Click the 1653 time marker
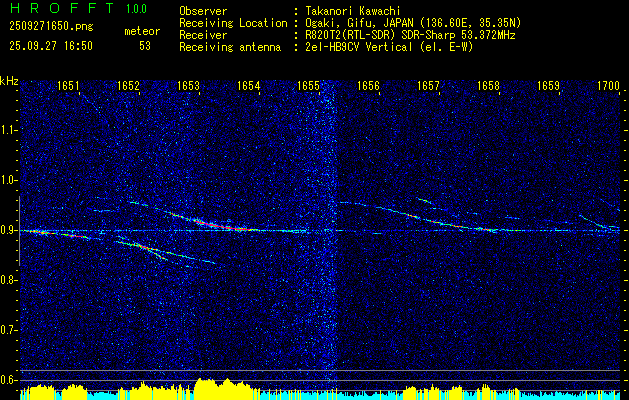The height and width of the screenshot is (400, 629). 189,85
